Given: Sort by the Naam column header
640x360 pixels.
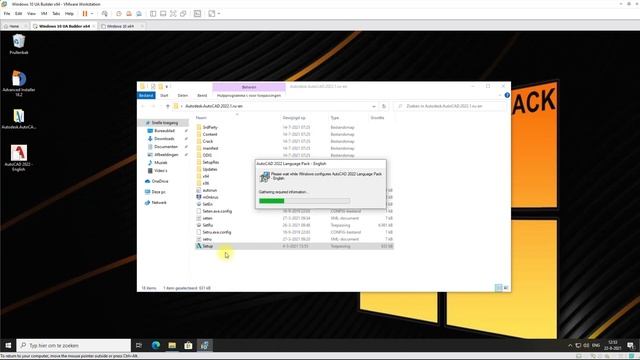Looking at the screenshot, I should coord(201,118).
